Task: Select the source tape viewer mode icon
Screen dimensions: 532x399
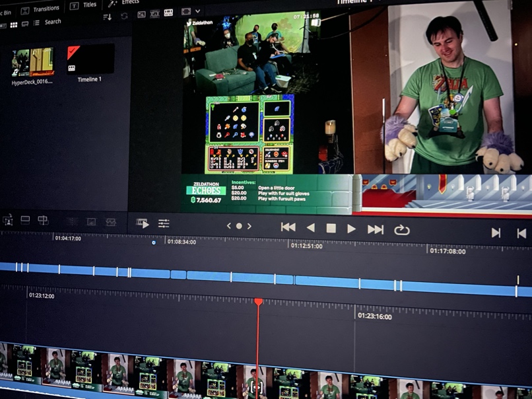Action: [155, 13]
